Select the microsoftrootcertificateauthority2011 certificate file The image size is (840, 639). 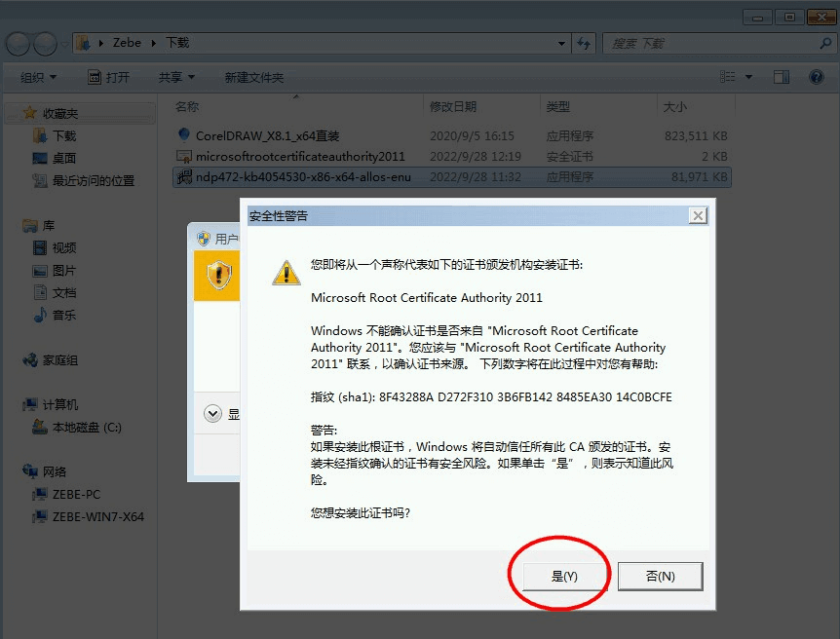pos(299,157)
